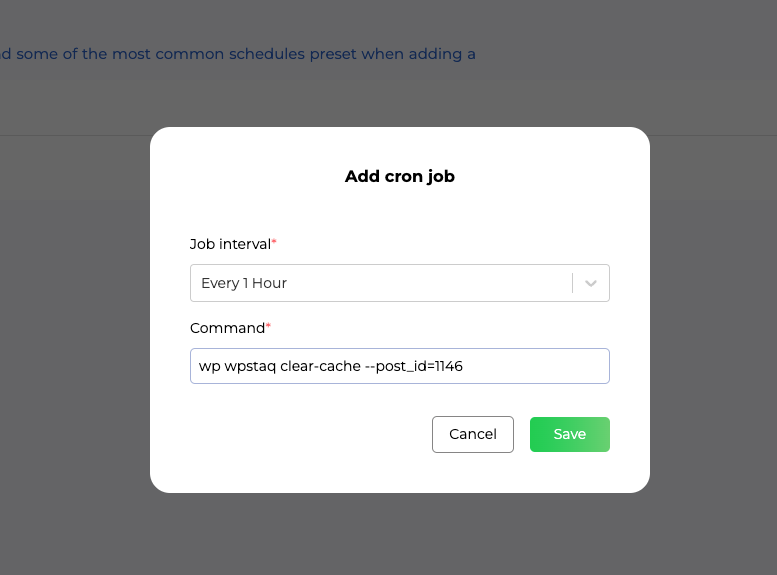The height and width of the screenshot is (575, 777).
Task: Click the red asterisk beside Command
Action: point(268,327)
